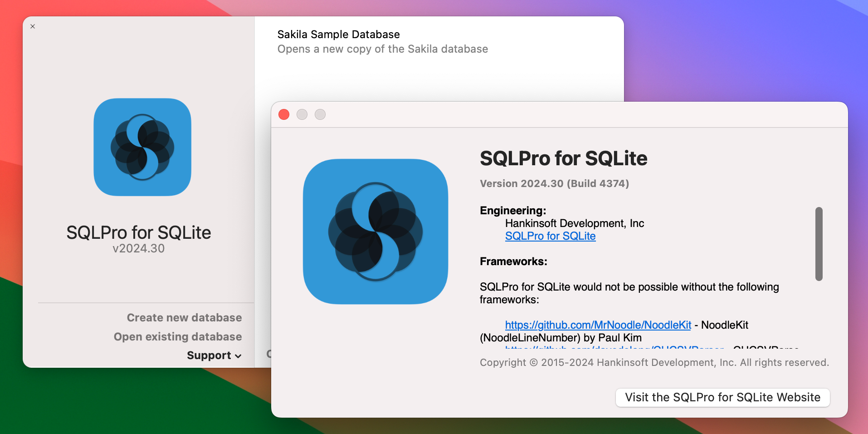Open the NoodleKit GitHub repository link

(599, 325)
